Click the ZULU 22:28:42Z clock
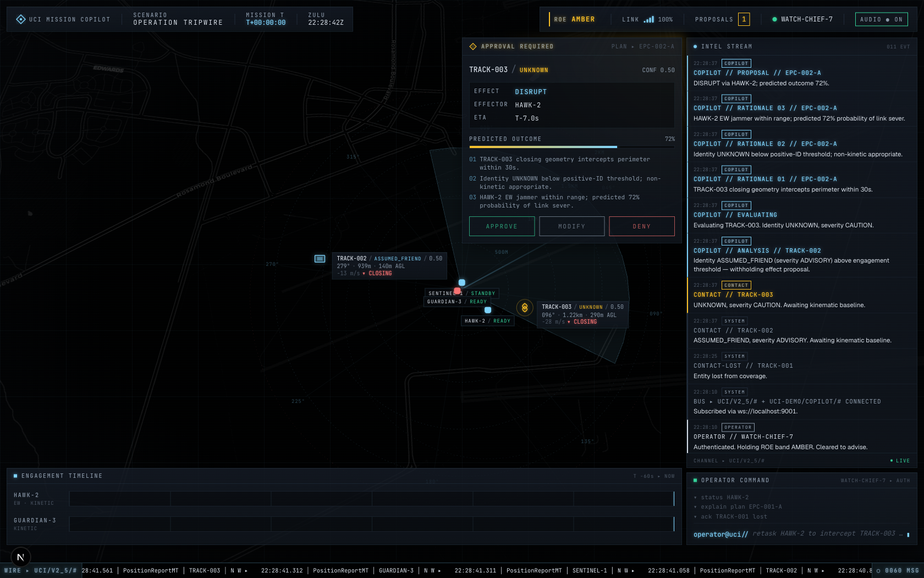Image resolution: width=924 pixels, height=578 pixels. (x=326, y=23)
